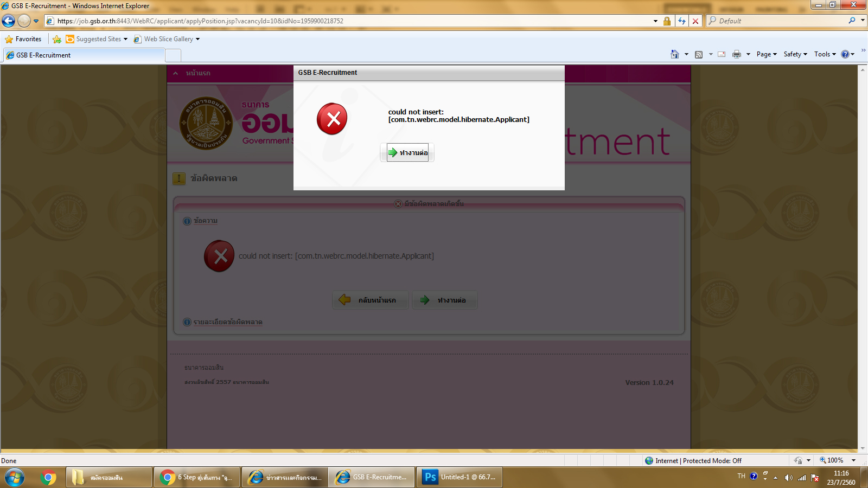Screen dimensions: 868x488
Task: Expand search provider dropdown arrow
Action: 863,21
